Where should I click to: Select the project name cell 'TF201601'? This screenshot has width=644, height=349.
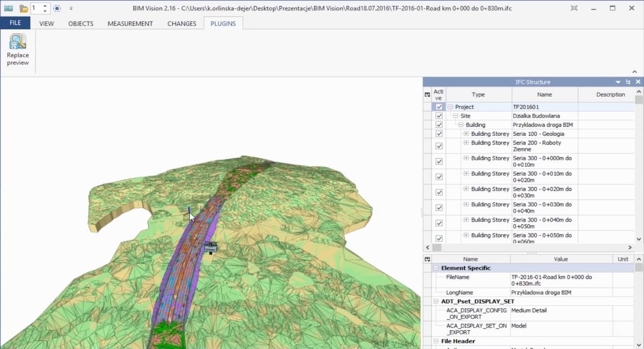(544, 107)
